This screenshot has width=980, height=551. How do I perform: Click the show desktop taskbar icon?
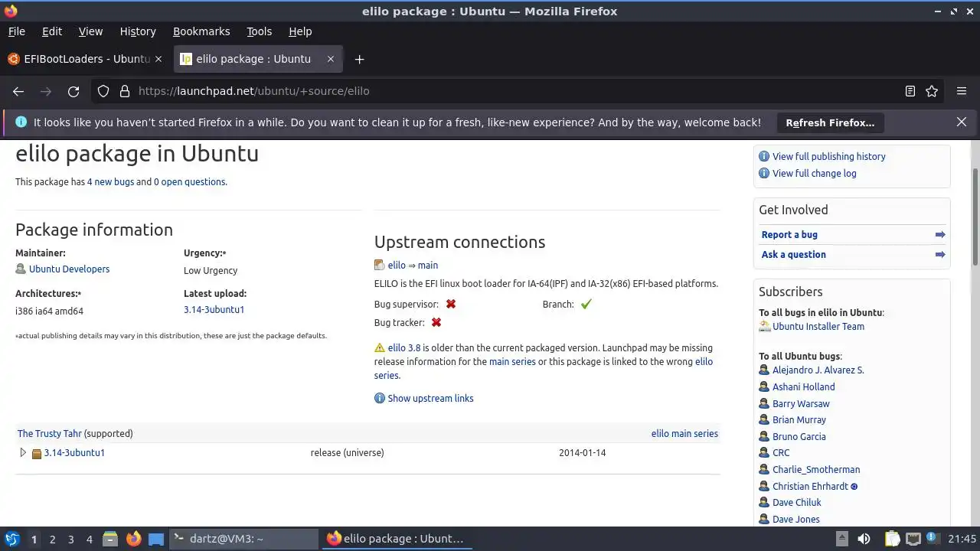pos(156,539)
